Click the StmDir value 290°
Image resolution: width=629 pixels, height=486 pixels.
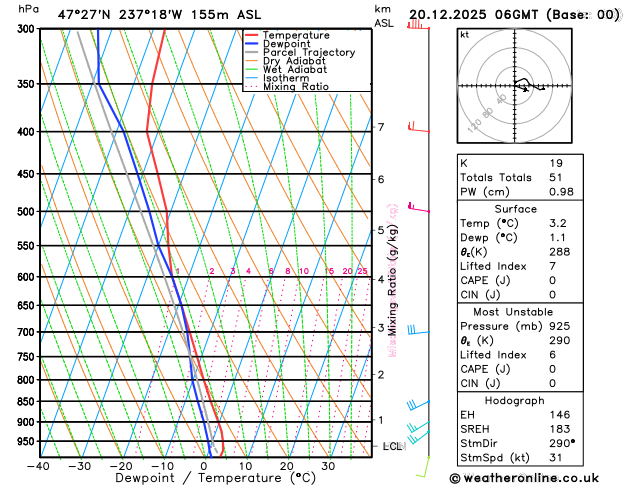tap(562, 443)
